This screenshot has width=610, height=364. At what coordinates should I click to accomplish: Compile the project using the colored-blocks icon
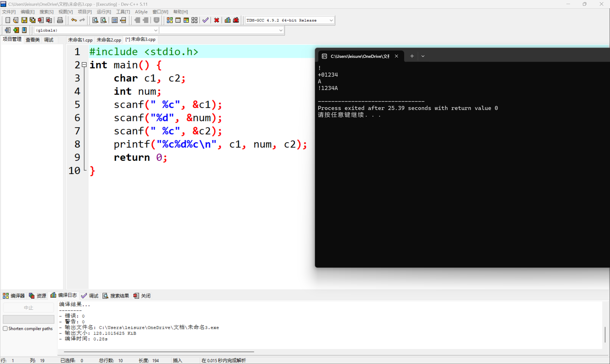[169, 20]
